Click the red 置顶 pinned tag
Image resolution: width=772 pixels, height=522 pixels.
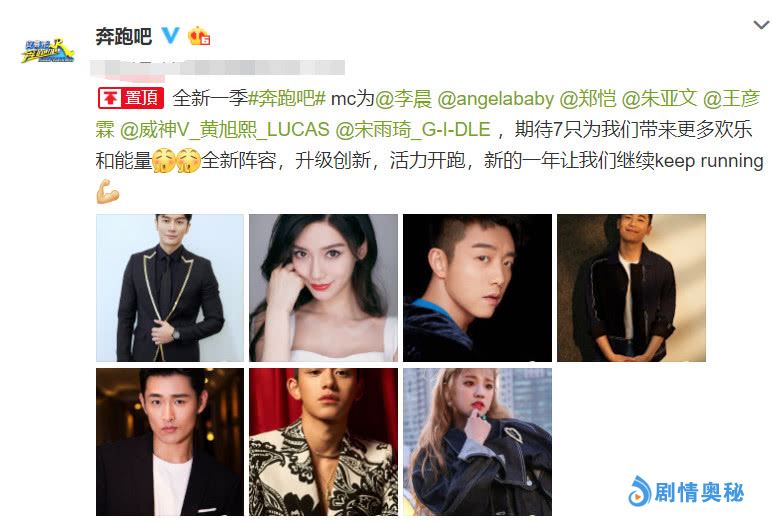[131, 98]
